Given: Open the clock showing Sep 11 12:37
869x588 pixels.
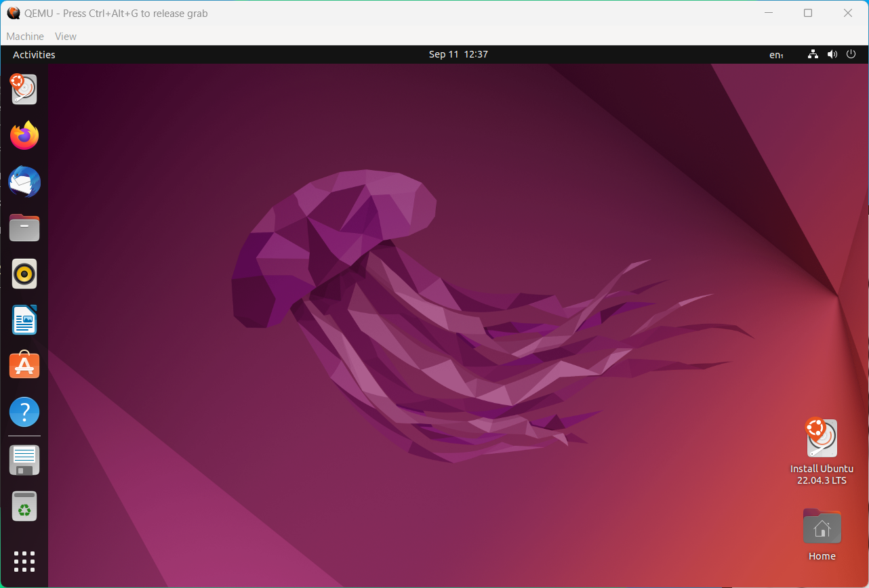Looking at the screenshot, I should point(458,54).
